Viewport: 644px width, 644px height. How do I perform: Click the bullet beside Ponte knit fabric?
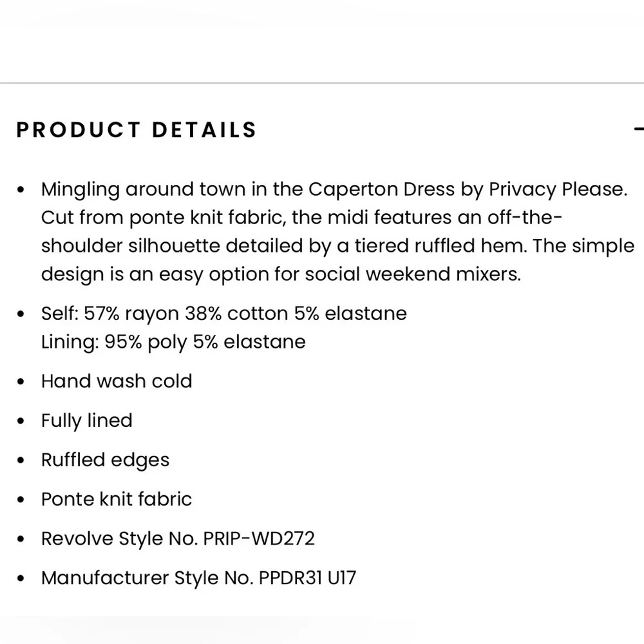pyautogui.click(x=22, y=500)
